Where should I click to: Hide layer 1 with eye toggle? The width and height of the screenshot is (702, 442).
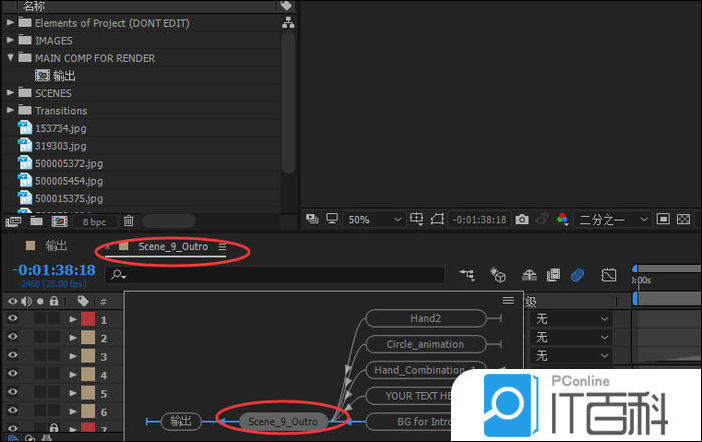point(13,318)
